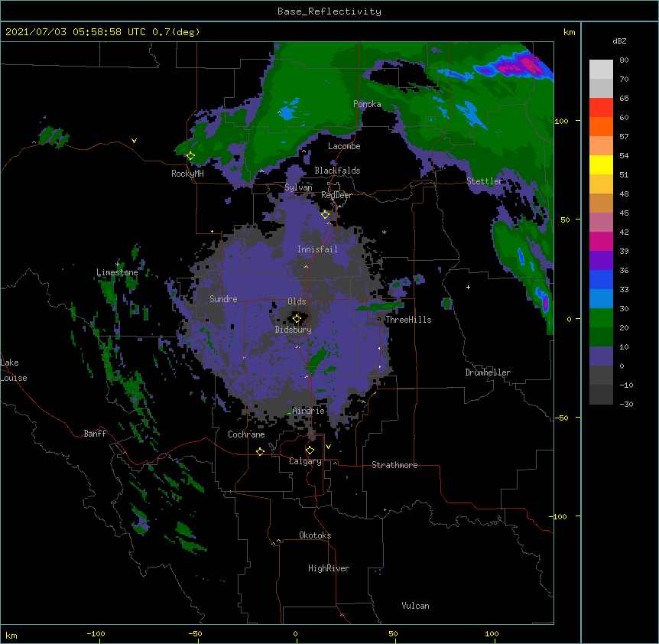Click the Base_Reflectivity title text

coord(329,11)
